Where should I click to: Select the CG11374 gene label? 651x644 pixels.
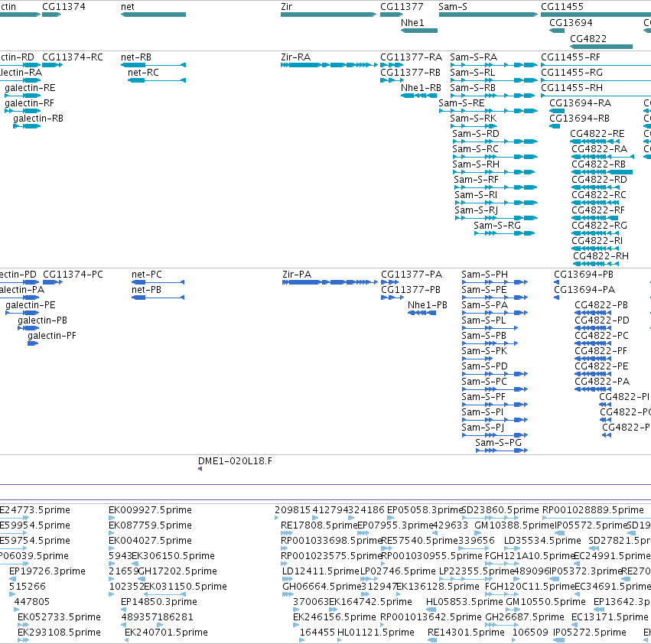click(x=63, y=7)
